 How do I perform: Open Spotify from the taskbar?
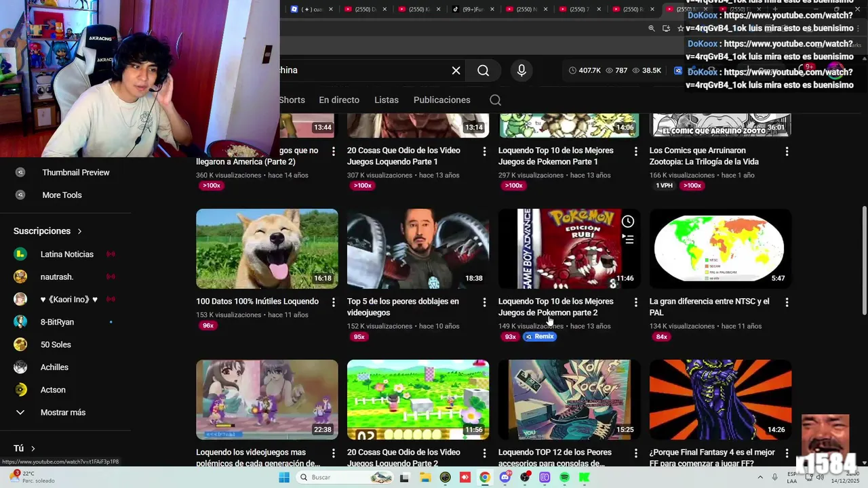point(565,477)
